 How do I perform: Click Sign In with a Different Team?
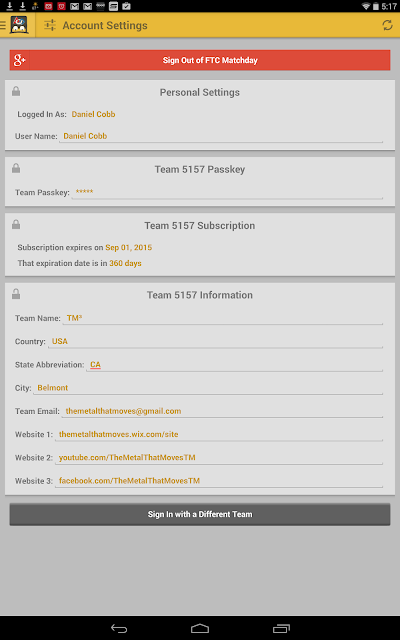[200, 514]
